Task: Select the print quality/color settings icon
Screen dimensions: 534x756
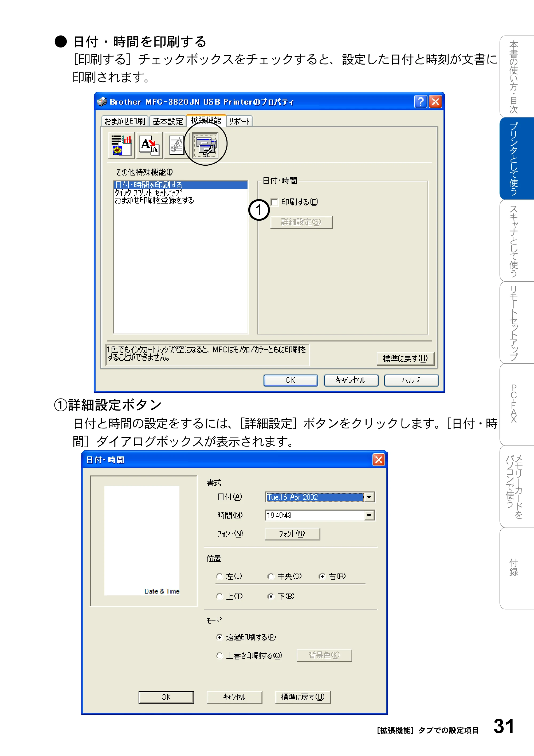Action: [121, 145]
